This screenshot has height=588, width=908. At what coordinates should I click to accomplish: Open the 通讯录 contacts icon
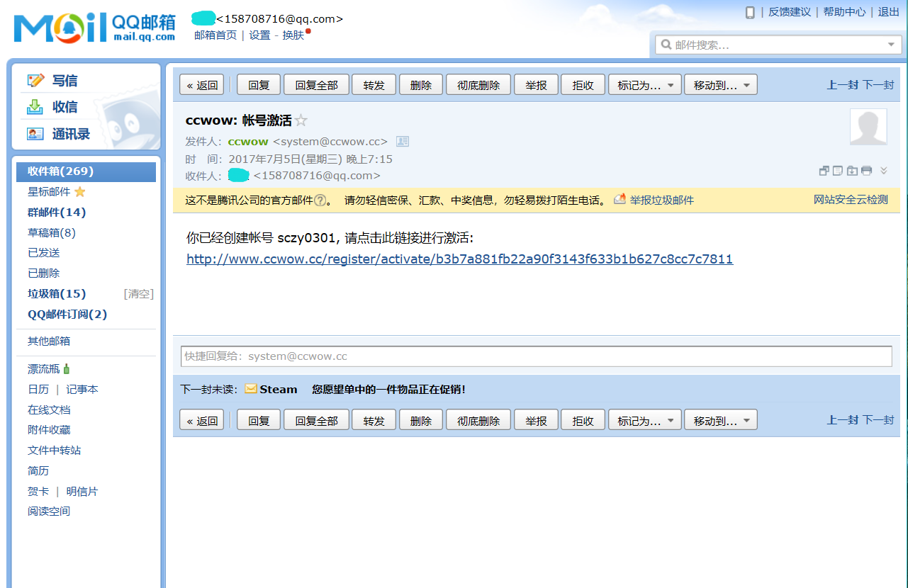tap(35, 133)
